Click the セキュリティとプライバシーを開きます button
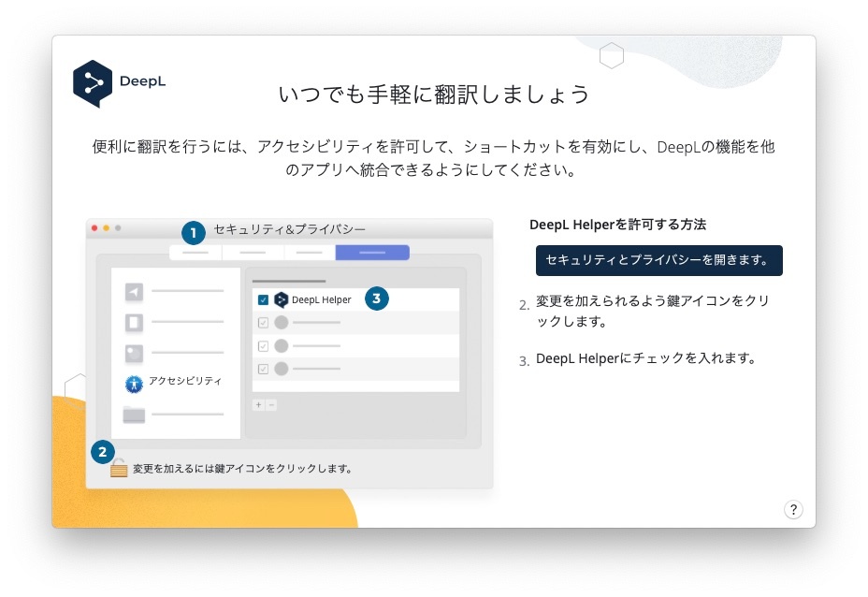This screenshot has height=597, width=868. click(x=658, y=260)
